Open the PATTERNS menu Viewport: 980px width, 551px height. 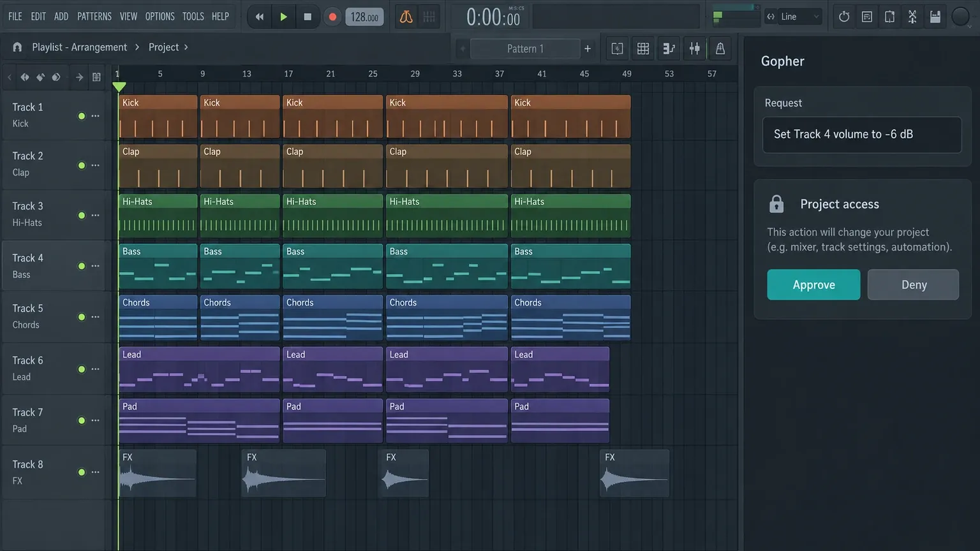(94, 17)
